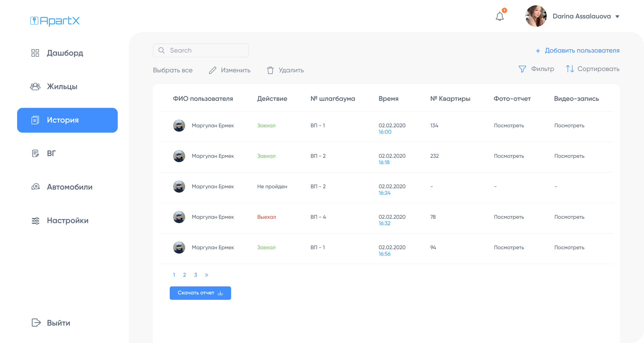Click Выбрать все to select all
644x343 pixels.
tap(173, 70)
